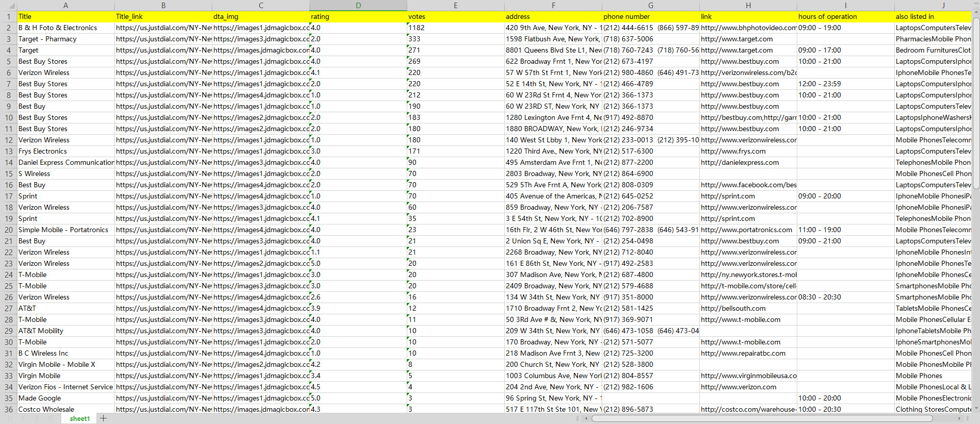Select the 'Costco Wholesale' title cell
This screenshot has height=424, width=980.
(65, 409)
